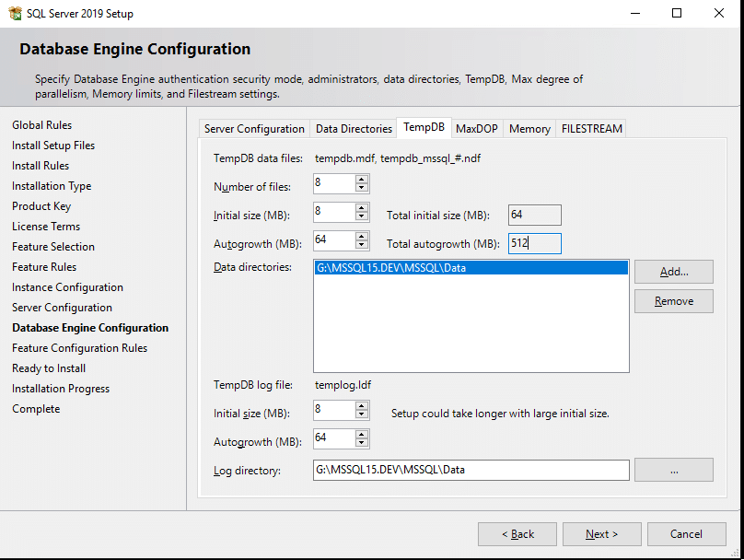This screenshot has width=744, height=560.
Task: Decrease Initial size using down arrow
Action: (363, 217)
